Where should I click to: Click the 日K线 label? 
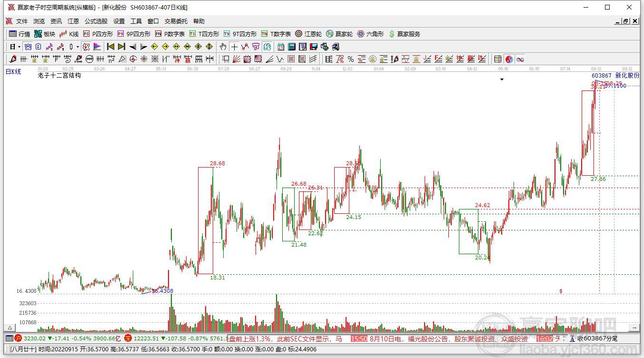click(13, 72)
